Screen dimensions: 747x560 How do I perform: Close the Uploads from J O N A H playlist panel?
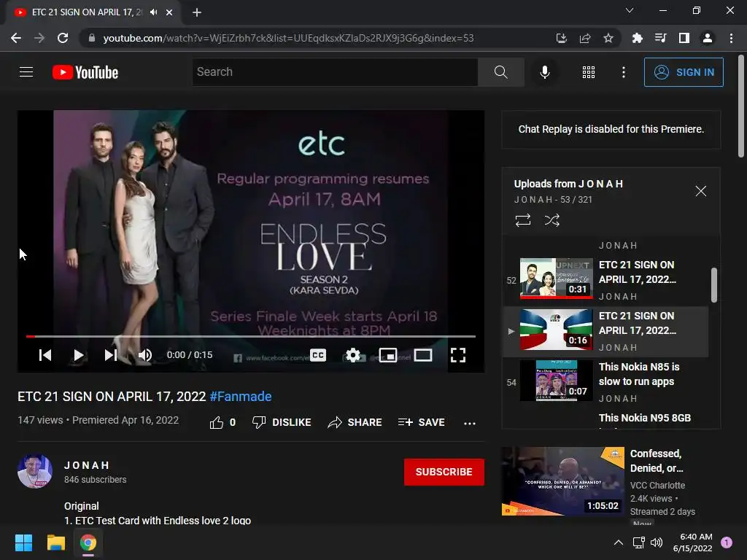[x=701, y=191]
